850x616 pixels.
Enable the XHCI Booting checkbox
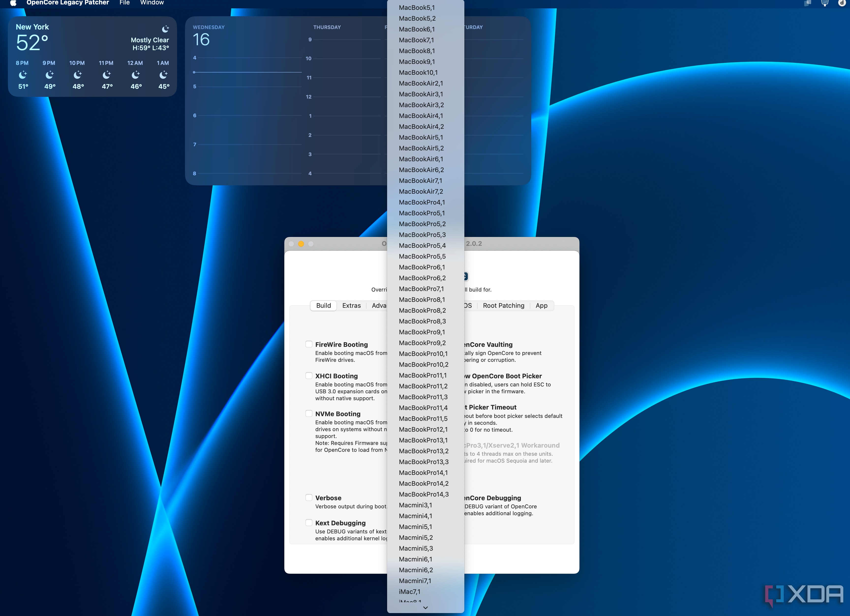[309, 376]
